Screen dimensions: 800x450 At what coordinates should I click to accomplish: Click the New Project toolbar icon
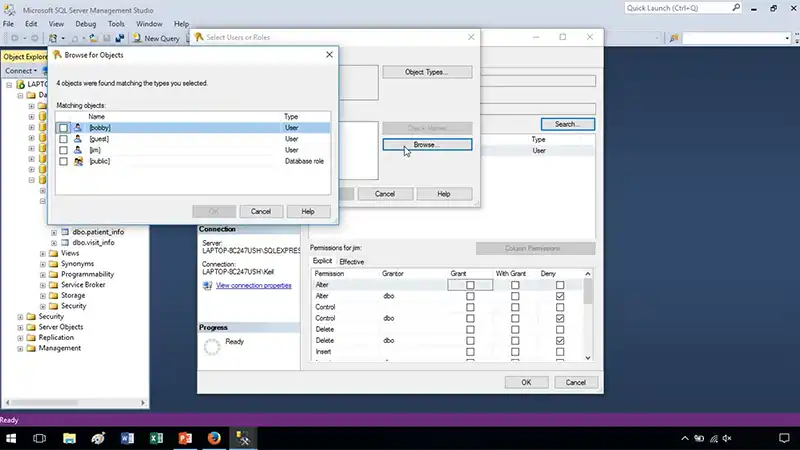click(x=53, y=38)
